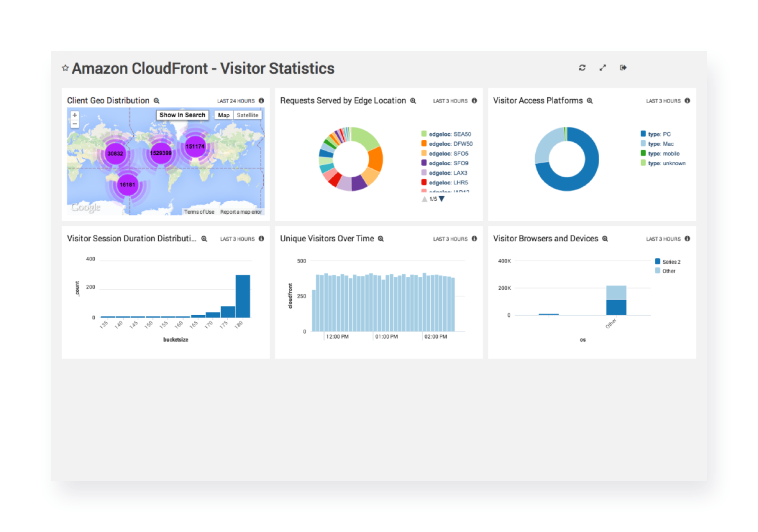Star the dashboard as a favorite
Image resolution: width=758 pixels, height=532 pixels.
(65, 68)
